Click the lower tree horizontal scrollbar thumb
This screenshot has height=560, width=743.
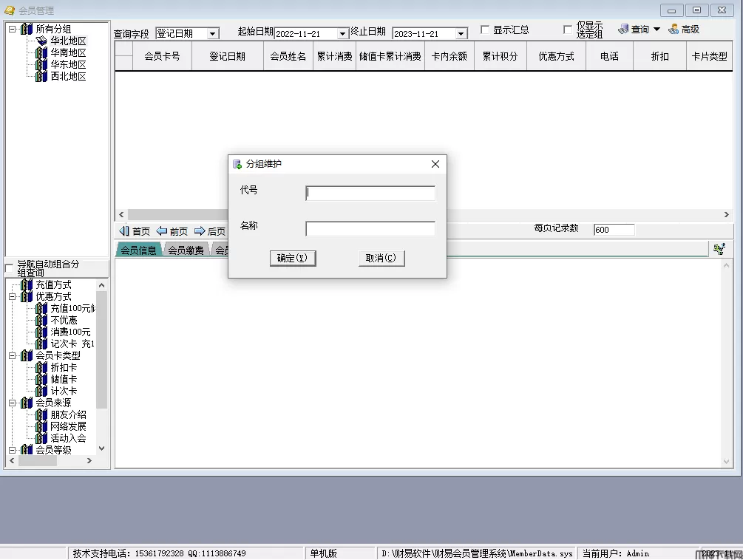pos(37,460)
